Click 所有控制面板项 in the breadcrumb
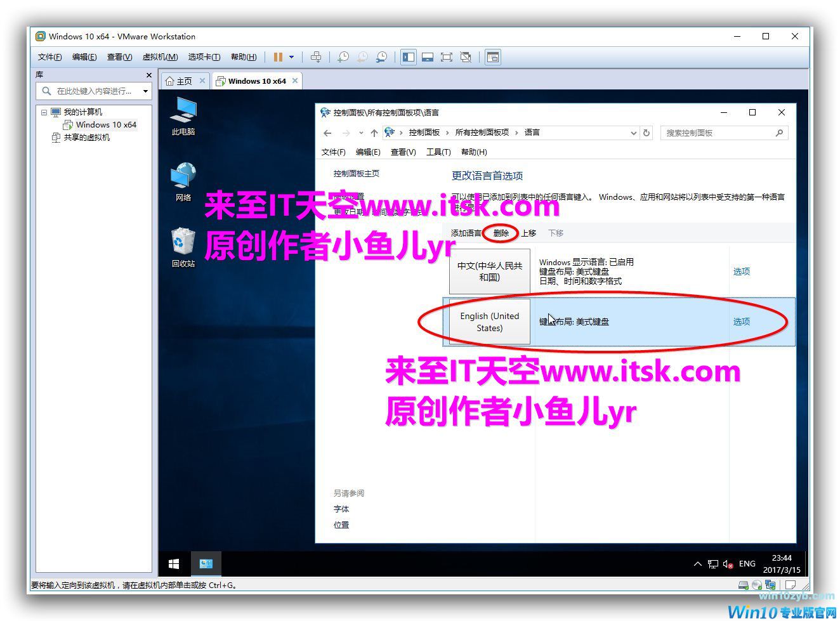The height and width of the screenshot is (621, 840). 482,133
